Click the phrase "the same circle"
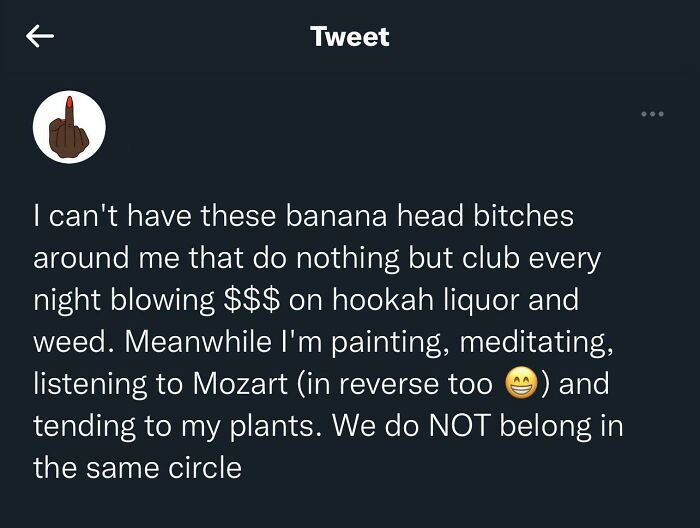 (x=137, y=467)
